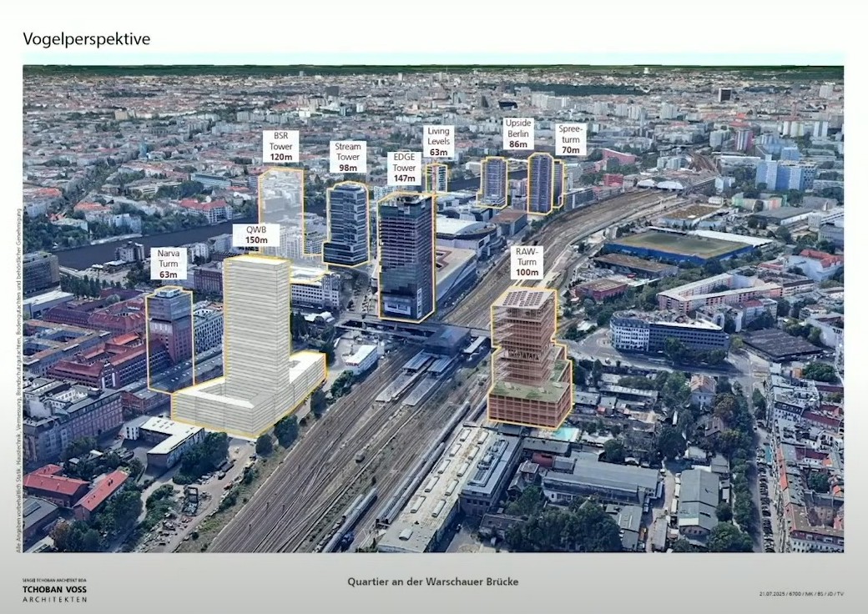Click the "Vogelperspektive" slide title

coord(86,39)
